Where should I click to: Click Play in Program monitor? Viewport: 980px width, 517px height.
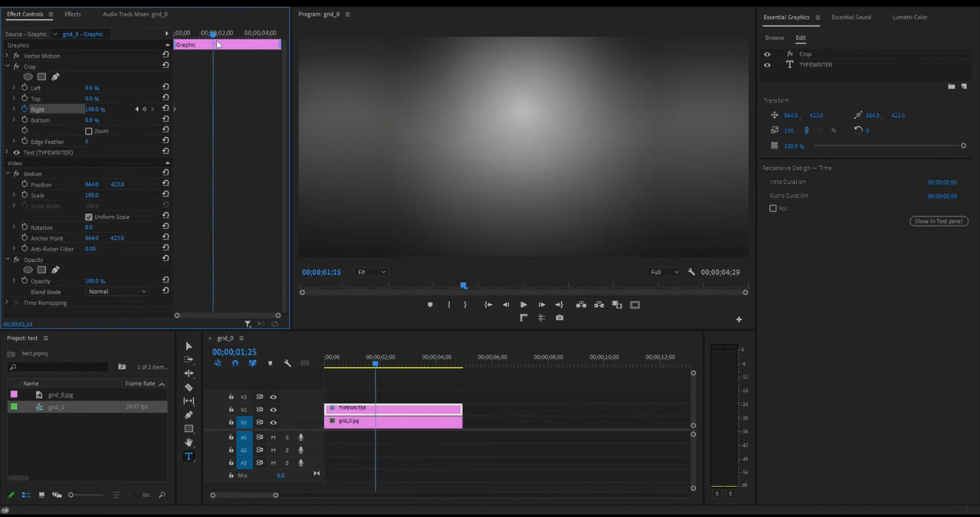click(x=524, y=305)
